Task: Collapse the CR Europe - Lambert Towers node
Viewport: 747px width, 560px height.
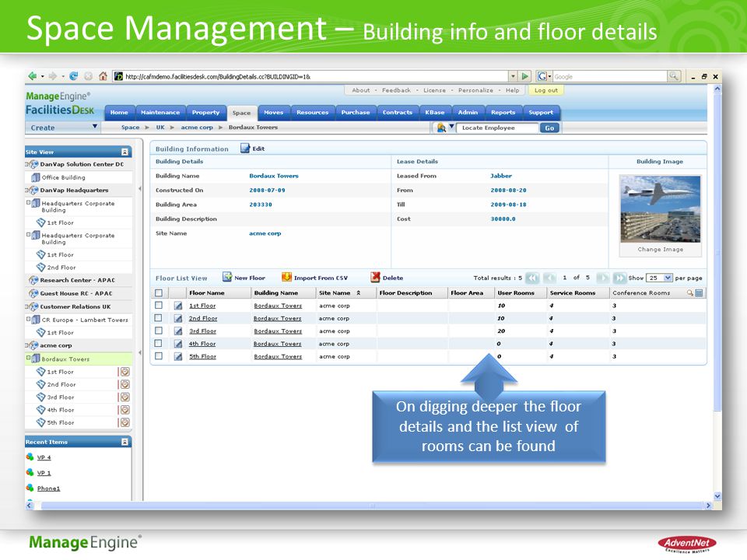Action: (28, 319)
